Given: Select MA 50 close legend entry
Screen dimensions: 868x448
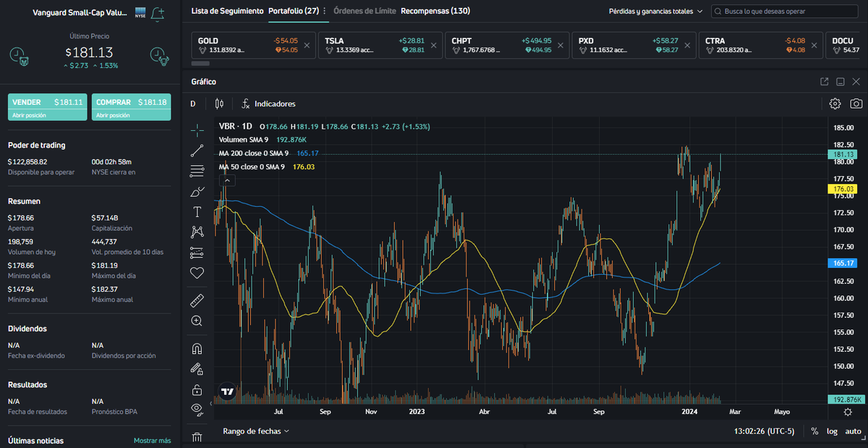Looking at the screenshot, I should tap(252, 167).
